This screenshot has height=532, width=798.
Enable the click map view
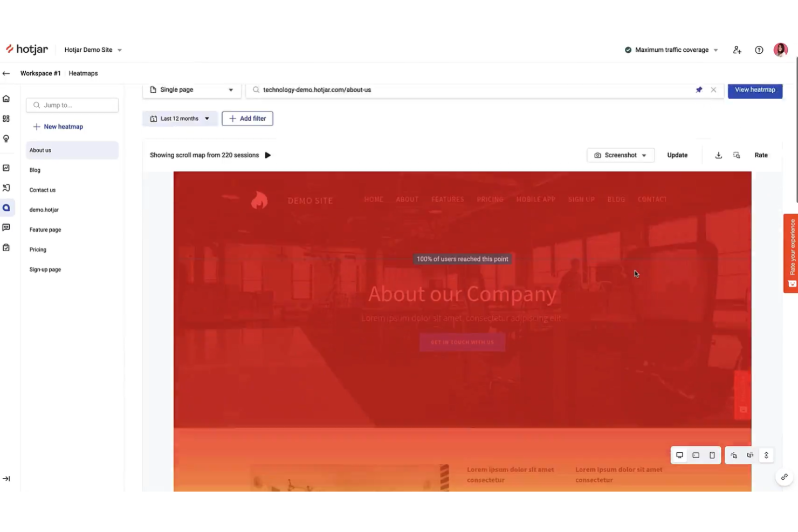(x=734, y=455)
